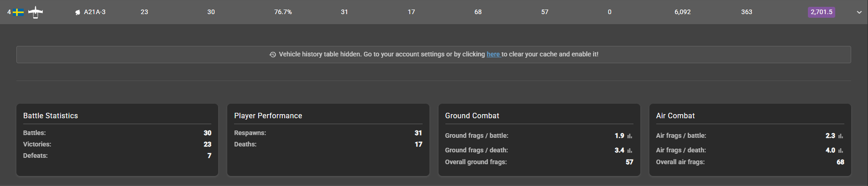Screen dimensions: 868x186
Task: Select the Player Performance card header
Action: point(268,116)
